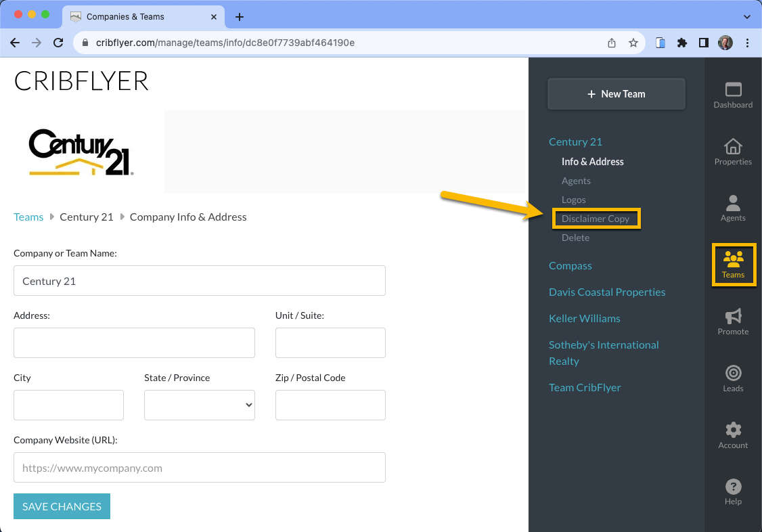Open the Davis Coastal Properties team

607,292
